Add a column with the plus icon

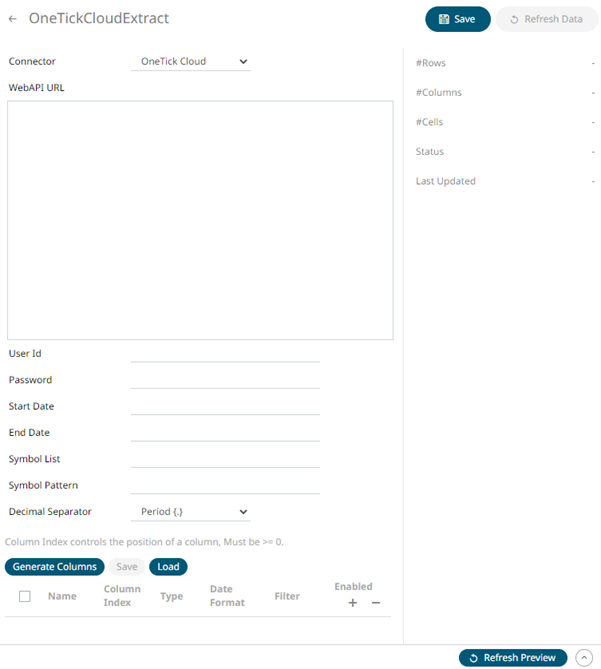353,603
